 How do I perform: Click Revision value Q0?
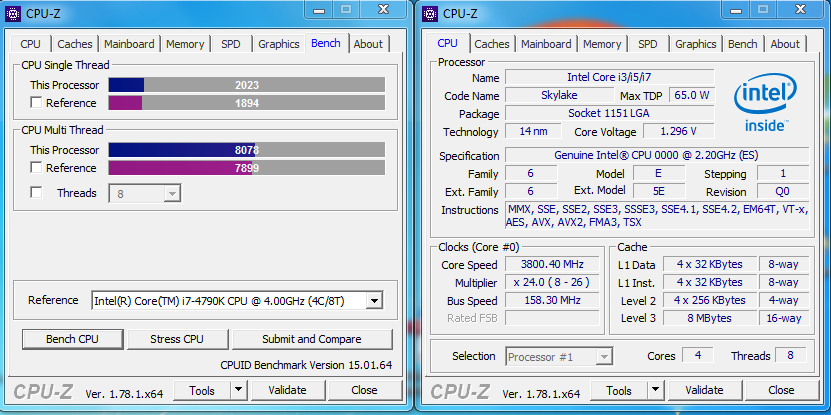click(783, 191)
